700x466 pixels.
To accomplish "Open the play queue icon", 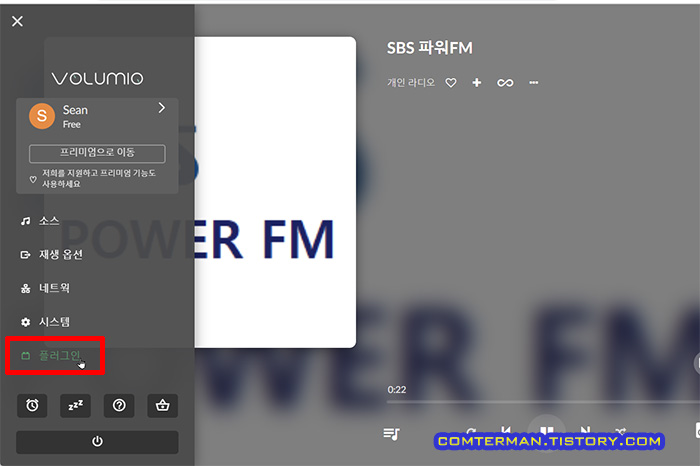I will [x=392, y=433].
